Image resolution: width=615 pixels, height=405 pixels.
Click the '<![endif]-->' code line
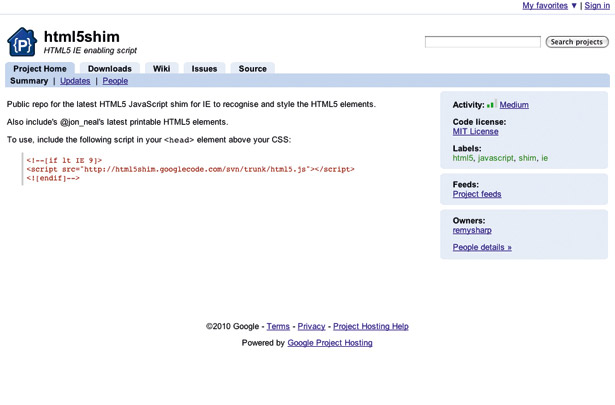point(53,178)
